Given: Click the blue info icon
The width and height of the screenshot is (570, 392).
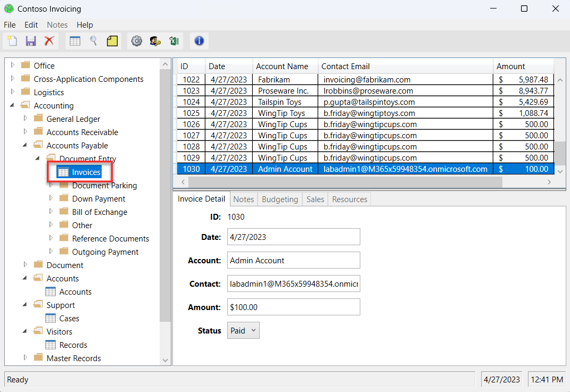Looking at the screenshot, I should (x=199, y=41).
